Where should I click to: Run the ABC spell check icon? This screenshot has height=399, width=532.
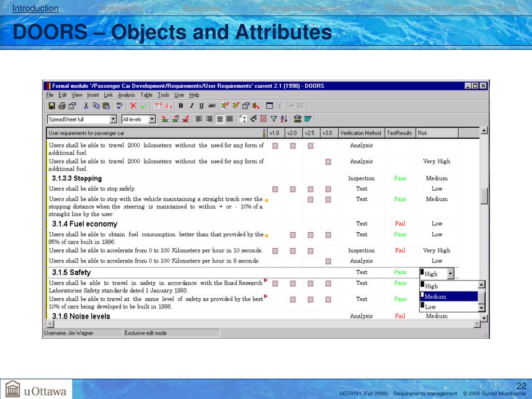pyautogui.click(x=119, y=106)
